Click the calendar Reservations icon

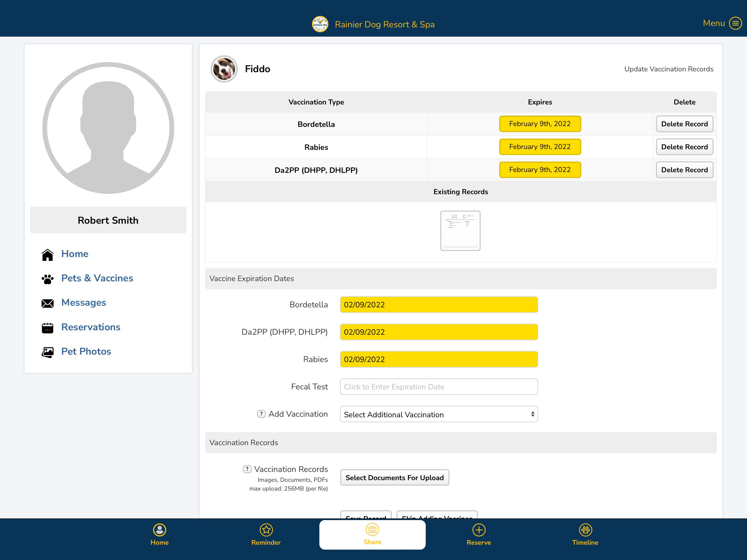click(x=48, y=328)
